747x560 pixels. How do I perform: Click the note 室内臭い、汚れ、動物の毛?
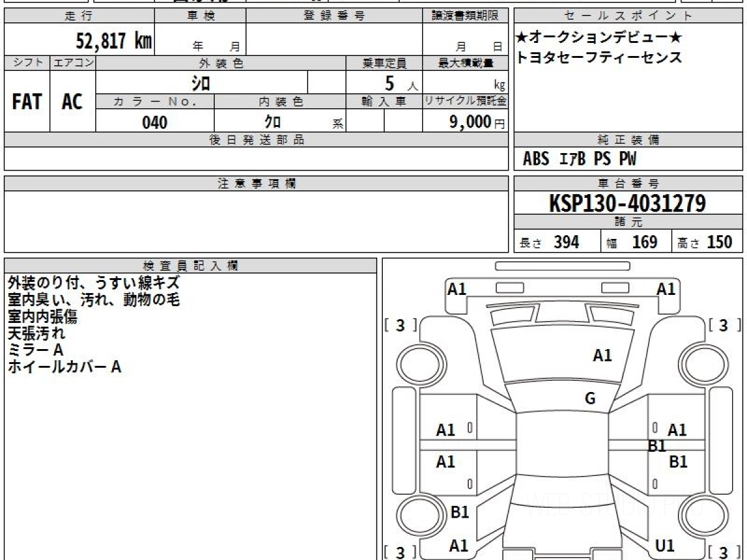(93, 300)
